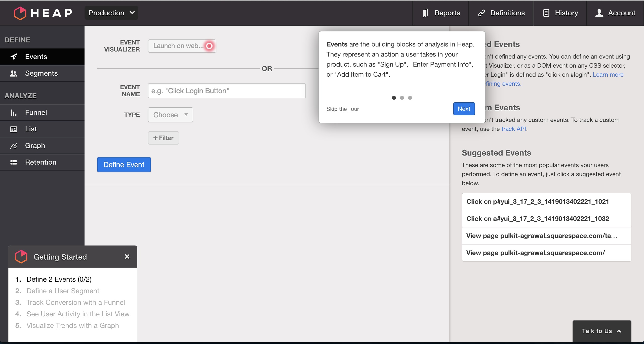Skip the Tour link
This screenshot has height=344, width=644.
point(343,109)
